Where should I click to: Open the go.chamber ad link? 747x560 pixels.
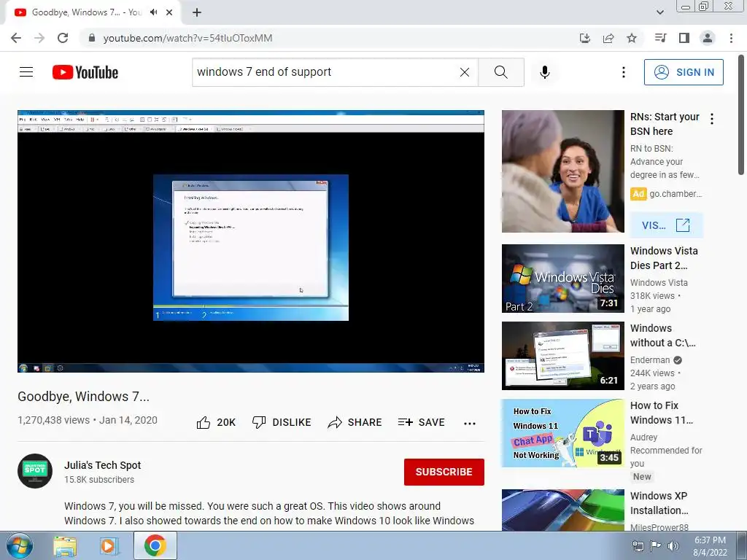[x=675, y=194]
